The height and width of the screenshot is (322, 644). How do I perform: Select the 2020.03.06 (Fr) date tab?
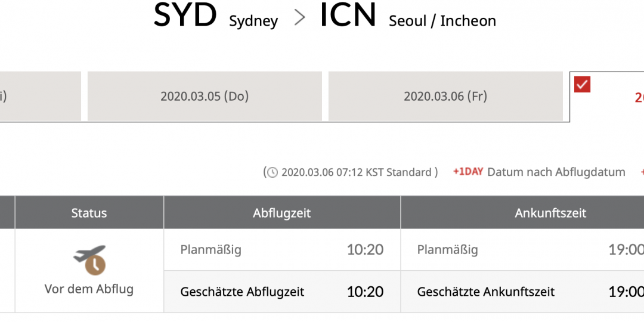[x=445, y=96]
